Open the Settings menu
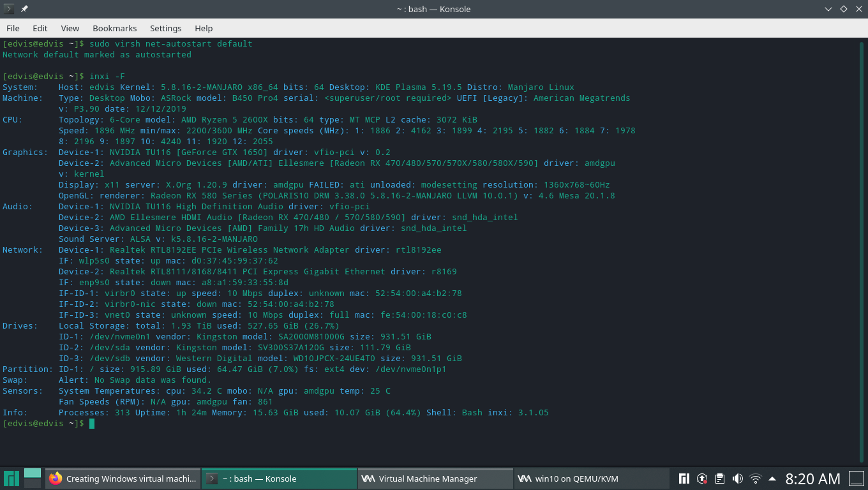Image resolution: width=868 pixels, height=490 pixels. (166, 28)
